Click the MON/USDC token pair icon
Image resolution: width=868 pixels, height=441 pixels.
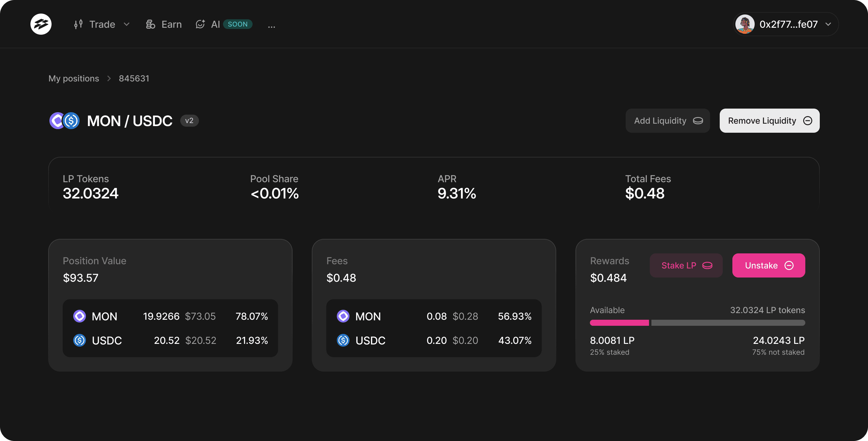64,121
